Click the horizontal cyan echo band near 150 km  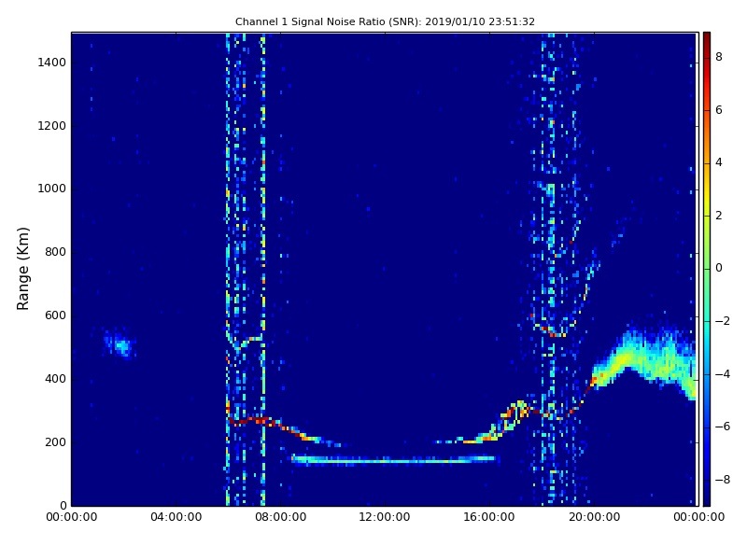393,459
